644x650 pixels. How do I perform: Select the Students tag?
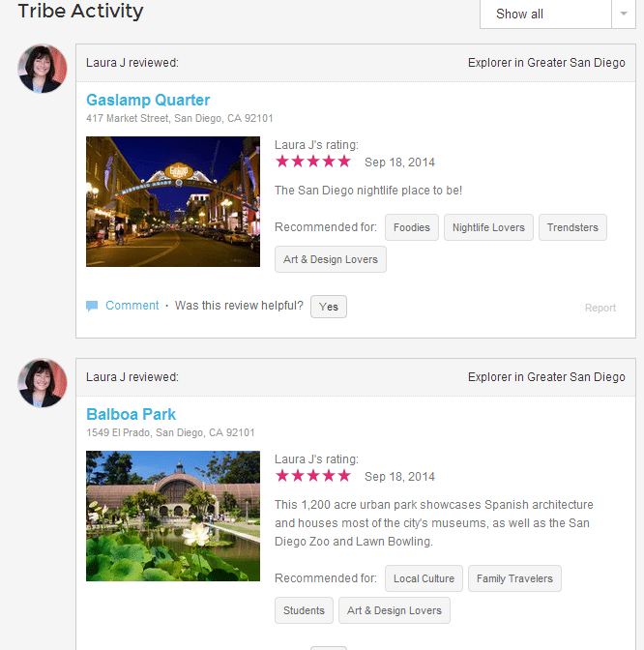click(304, 610)
